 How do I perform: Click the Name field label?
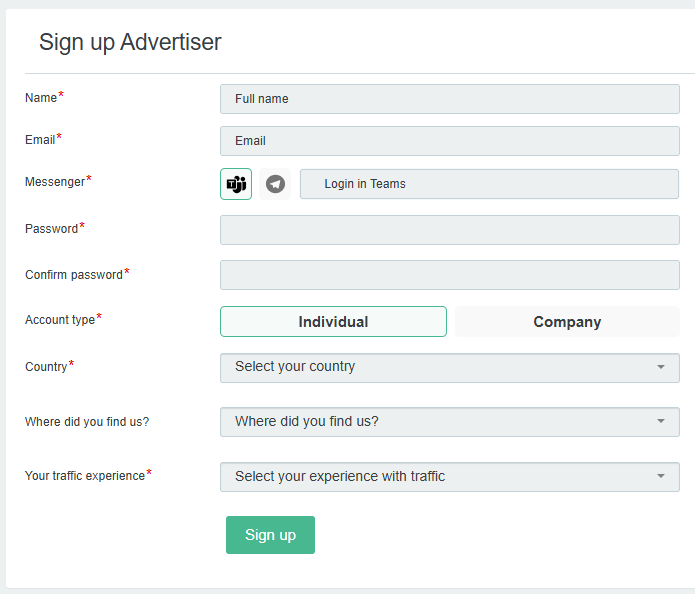(41, 98)
